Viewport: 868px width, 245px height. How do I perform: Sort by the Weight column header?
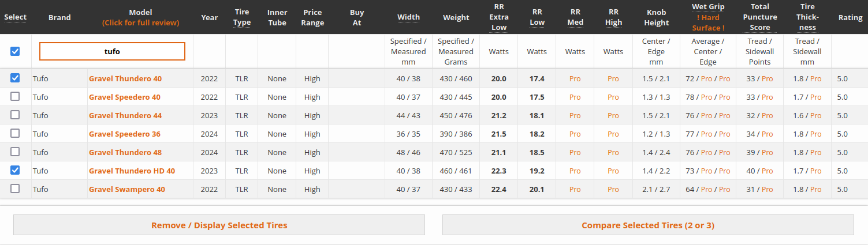pos(456,17)
